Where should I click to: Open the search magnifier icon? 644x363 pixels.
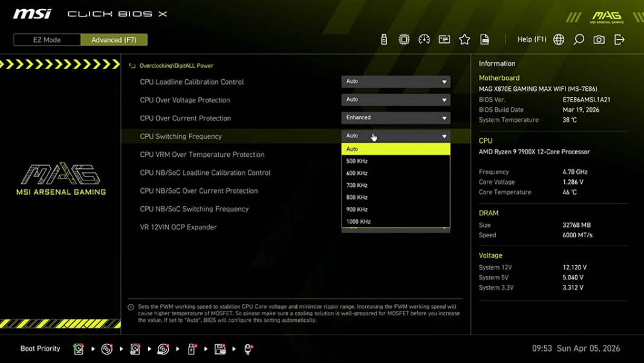[578, 39]
